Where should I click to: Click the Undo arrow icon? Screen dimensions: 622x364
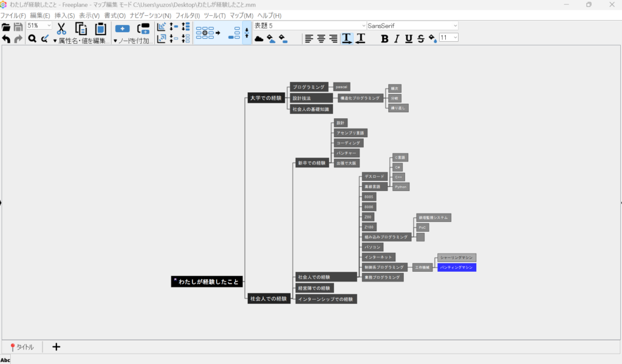(x=6, y=39)
